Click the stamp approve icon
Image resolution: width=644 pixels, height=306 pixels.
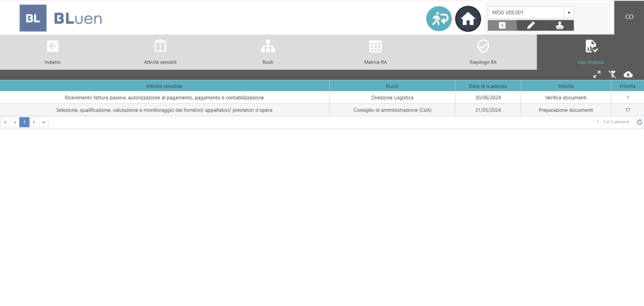pos(559,25)
